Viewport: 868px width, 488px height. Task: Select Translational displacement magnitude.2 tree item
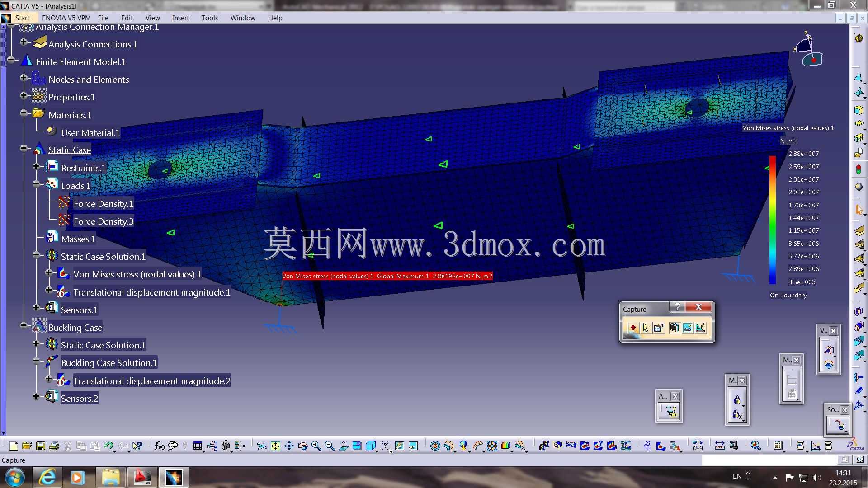152,381
